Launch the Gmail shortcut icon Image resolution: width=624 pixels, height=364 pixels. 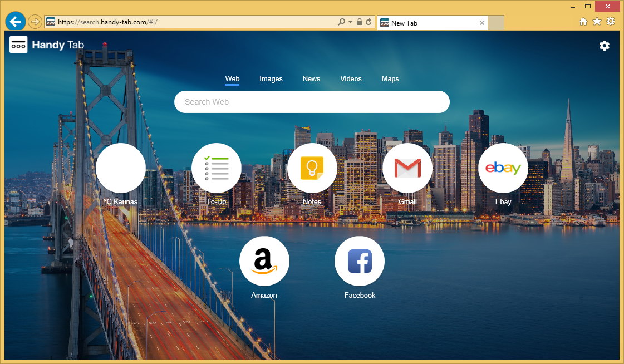[407, 168]
